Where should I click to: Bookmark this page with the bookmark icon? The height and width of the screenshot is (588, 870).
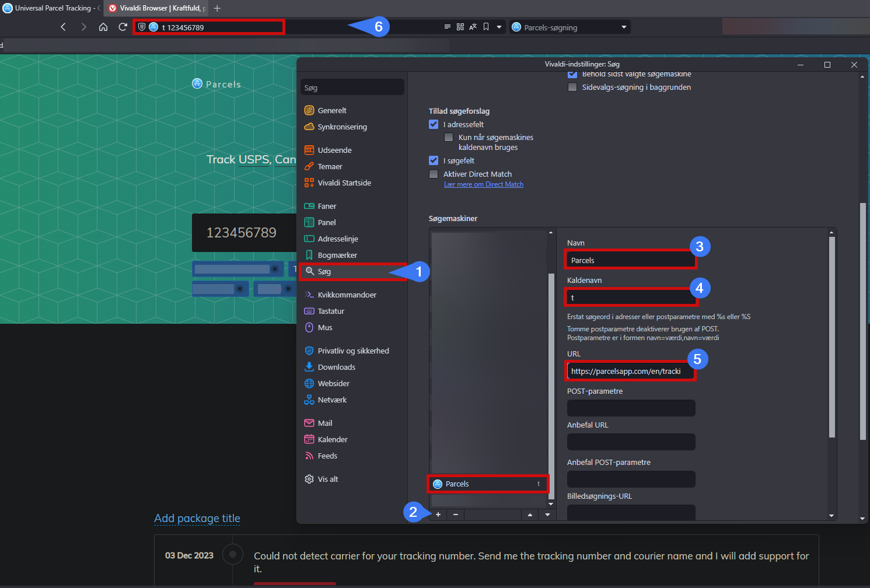tap(486, 27)
